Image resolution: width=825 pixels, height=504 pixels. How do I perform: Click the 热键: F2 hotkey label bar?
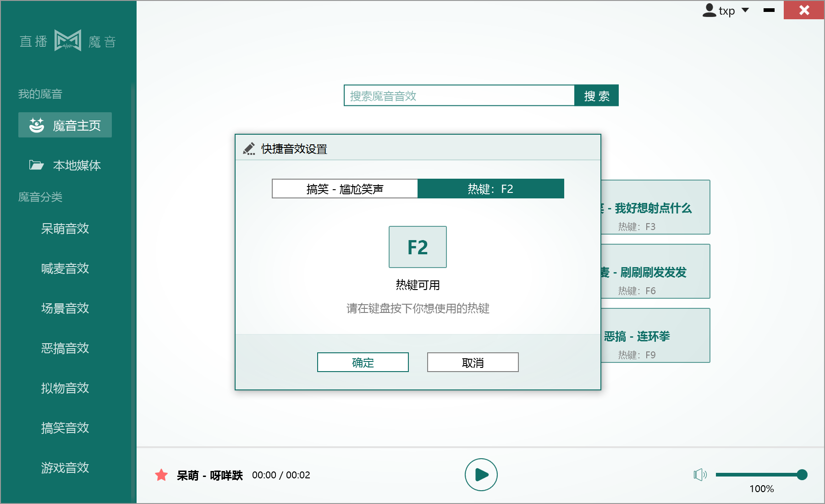[490, 189]
